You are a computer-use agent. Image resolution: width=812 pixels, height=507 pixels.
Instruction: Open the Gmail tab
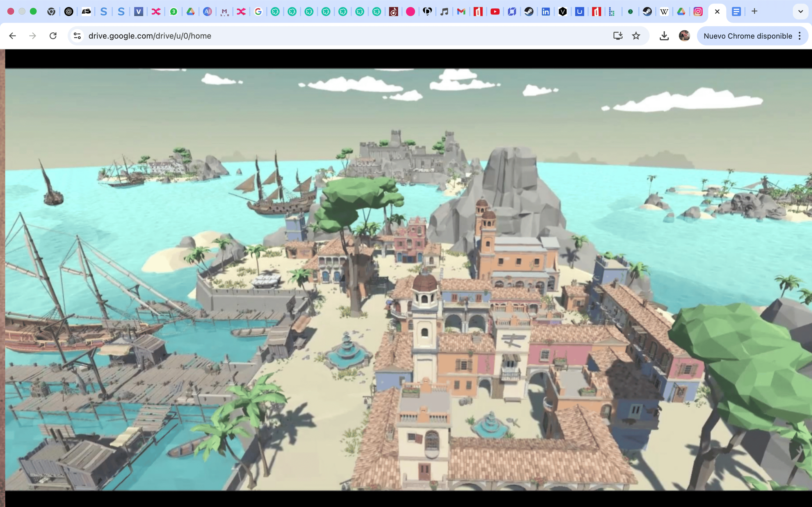point(461,12)
